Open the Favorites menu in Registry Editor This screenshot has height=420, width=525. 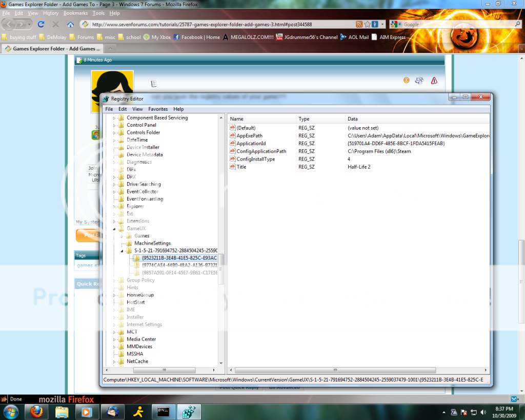click(157, 109)
